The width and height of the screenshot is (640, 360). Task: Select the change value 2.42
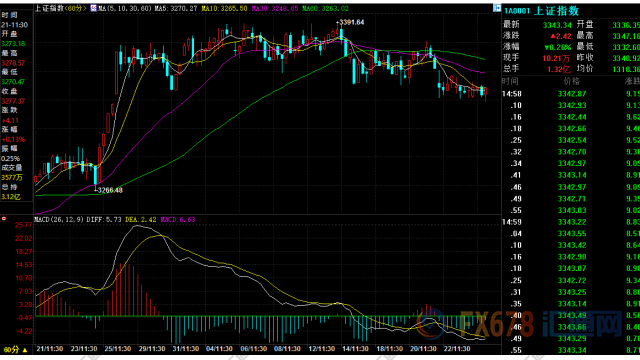(561, 36)
